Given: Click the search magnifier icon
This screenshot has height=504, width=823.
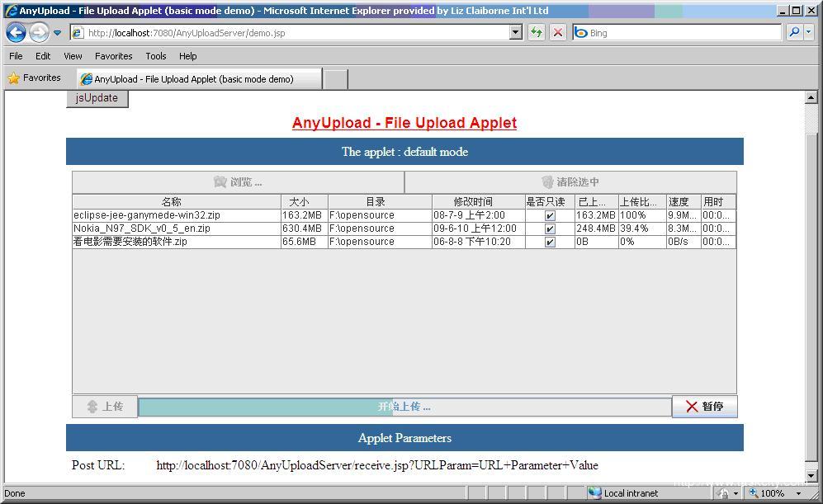Looking at the screenshot, I should tap(795, 32).
